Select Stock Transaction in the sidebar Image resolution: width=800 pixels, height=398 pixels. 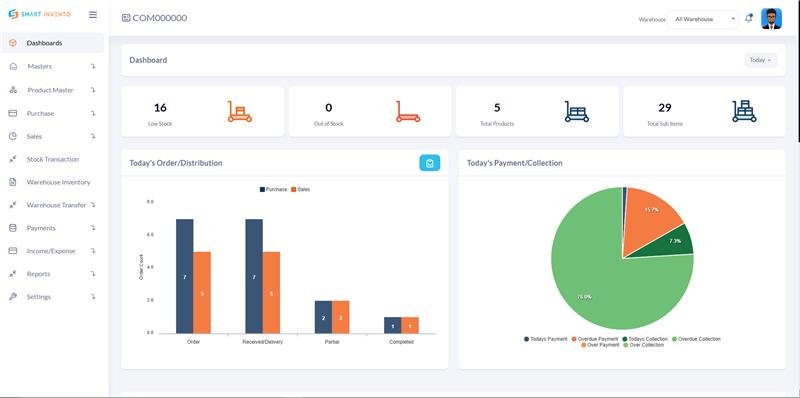pyautogui.click(x=53, y=159)
